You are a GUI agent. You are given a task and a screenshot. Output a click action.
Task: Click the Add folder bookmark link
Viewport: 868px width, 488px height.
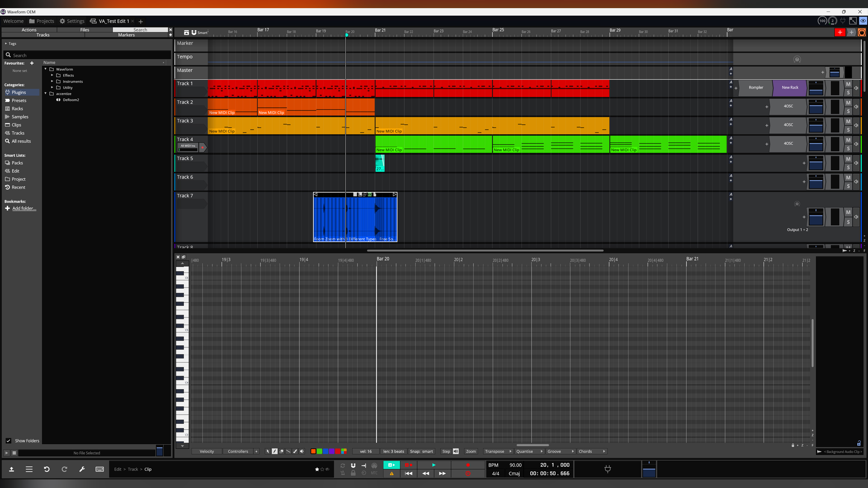tap(24, 208)
